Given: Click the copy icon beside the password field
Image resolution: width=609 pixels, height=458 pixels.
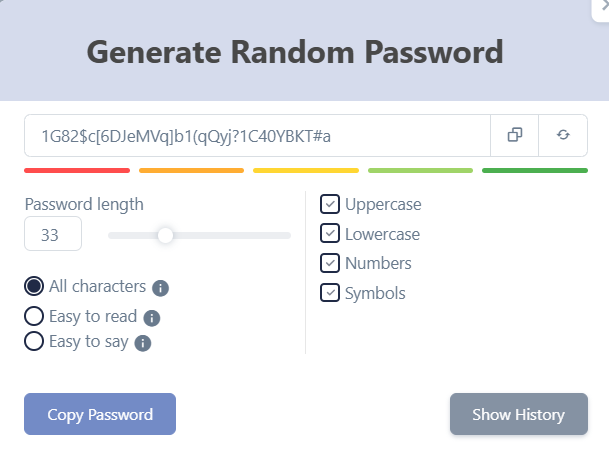Looking at the screenshot, I should coord(515,135).
